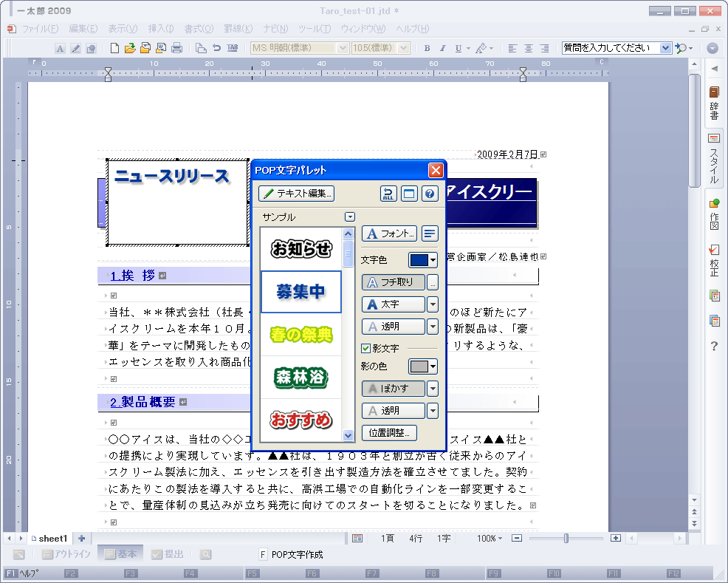728x583 pixels.
Task: Toggle bold with the B icon
Action: [427, 48]
